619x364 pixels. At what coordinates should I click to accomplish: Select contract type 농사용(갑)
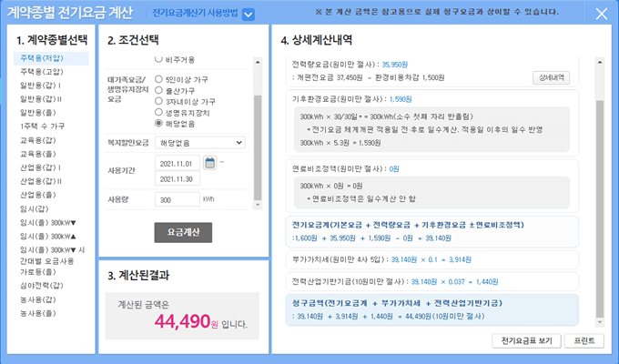(38, 299)
